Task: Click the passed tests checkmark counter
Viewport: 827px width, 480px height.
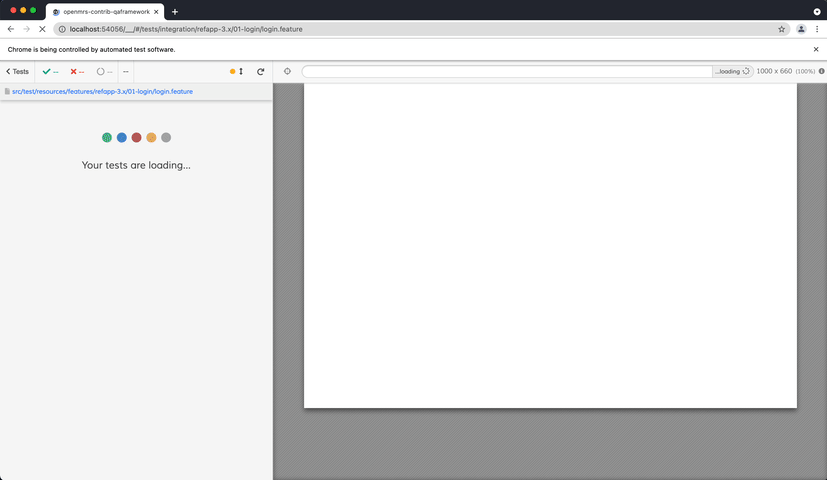Action: [x=50, y=71]
